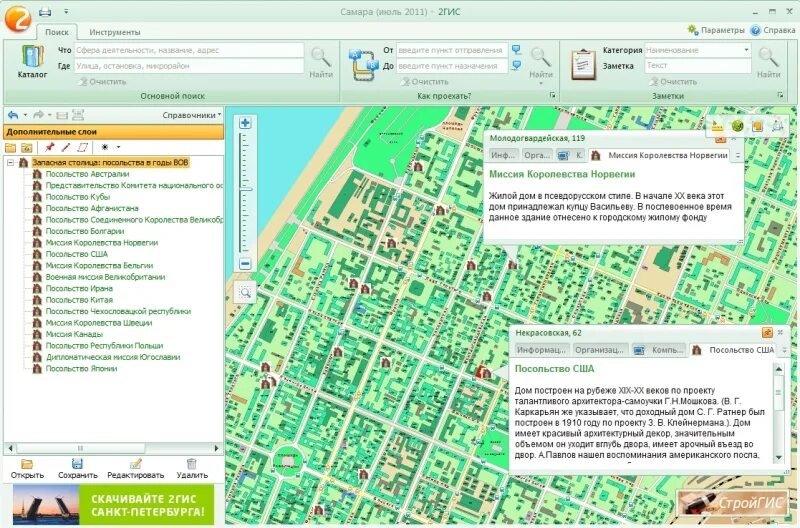This screenshot has height=528, width=800.
Task: Open dropdown arrow beside asterisk marker style
Action: pos(118,147)
